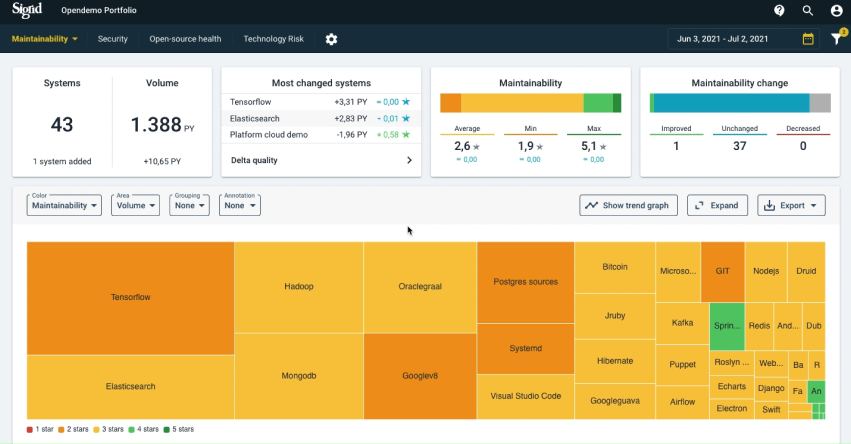Click the 3 stars yellow legend swatch
This screenshot has width=851, height=444.
coord(97,429)
